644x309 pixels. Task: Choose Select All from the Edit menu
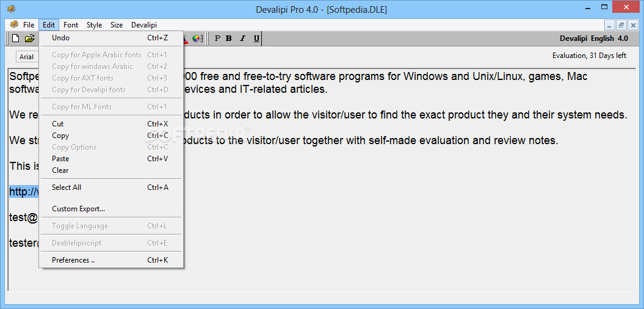pyautogui.click(x=111, y=187)
